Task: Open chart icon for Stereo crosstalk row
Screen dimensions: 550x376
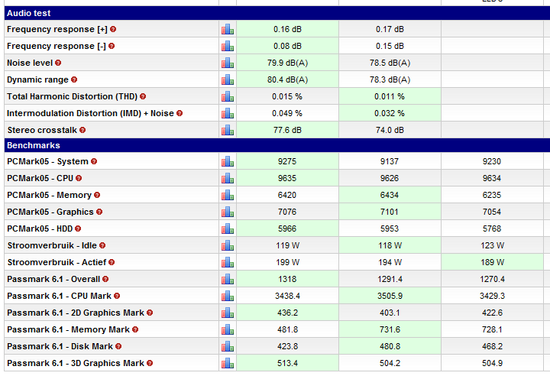Action: 227,130
